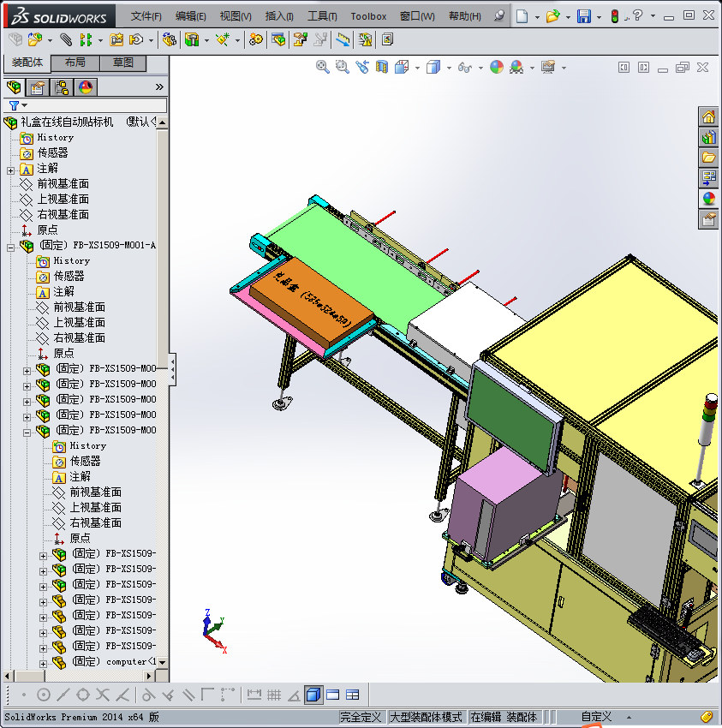Open the View Settings monitor icon

click(x=548, y=68)
